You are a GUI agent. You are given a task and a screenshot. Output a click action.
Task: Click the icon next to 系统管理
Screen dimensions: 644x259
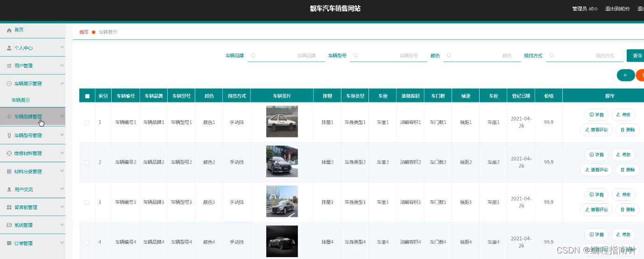click(x=9, y=225)
